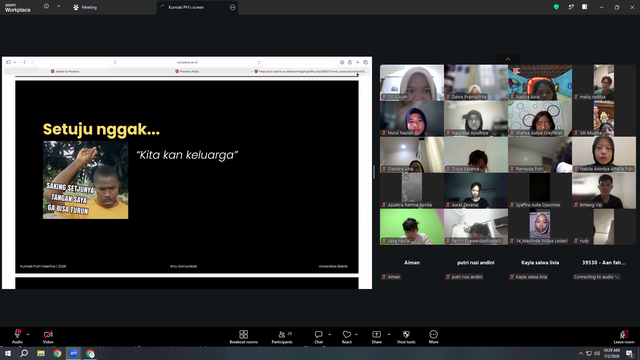Unmute using the Audio microphone icon
Screen dimensions: 640x360
pos(17,334)
